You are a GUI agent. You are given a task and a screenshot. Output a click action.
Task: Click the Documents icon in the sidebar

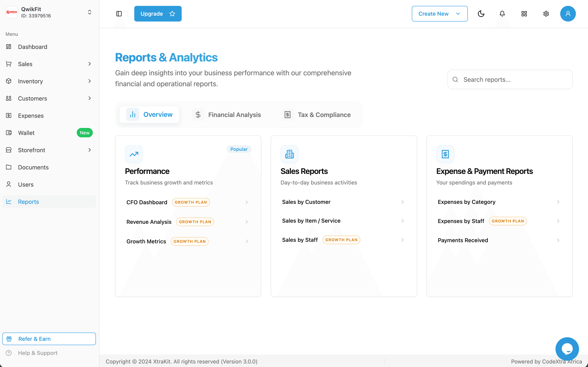coord(9,167)
